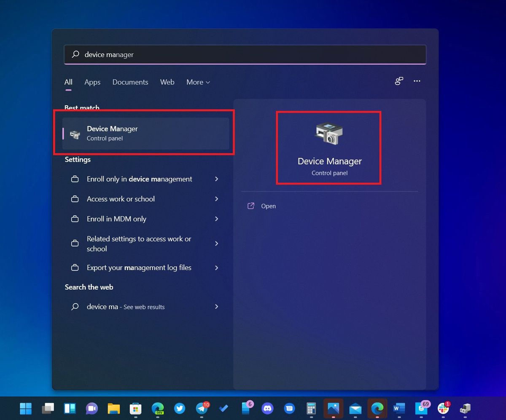Viewport: 506px width, 420px height.
Task: Open Microsoft Word from the taskbar
Action: 399,408
